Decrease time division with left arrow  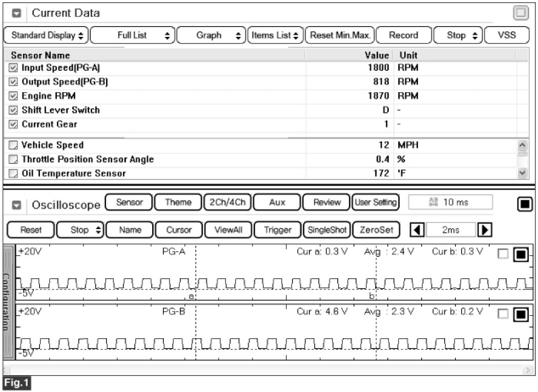418,230
